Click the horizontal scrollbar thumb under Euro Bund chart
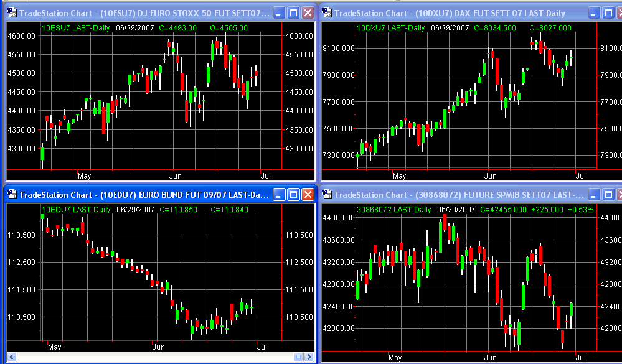Viewport: 622px width, 364px height. pos(299,357)
